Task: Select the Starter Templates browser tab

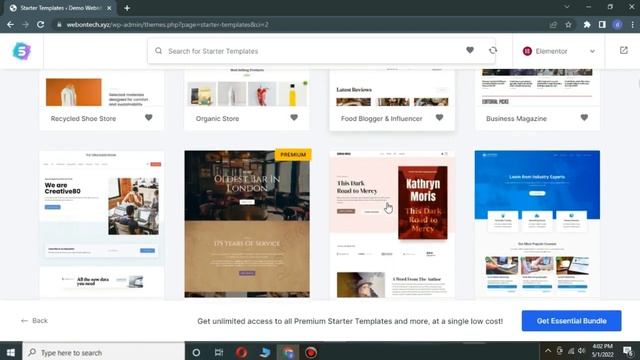Action: tap(61, 8)
